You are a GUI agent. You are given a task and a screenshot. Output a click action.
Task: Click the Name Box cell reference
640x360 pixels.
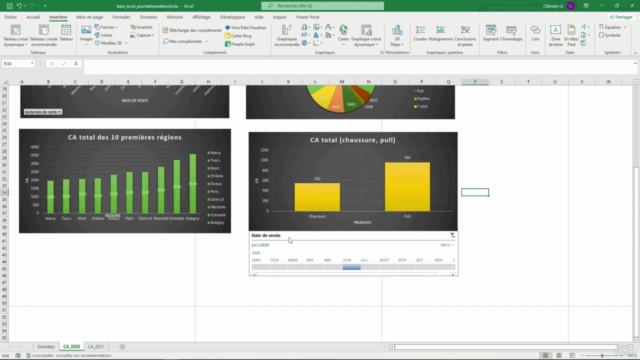tap(18, 64)
